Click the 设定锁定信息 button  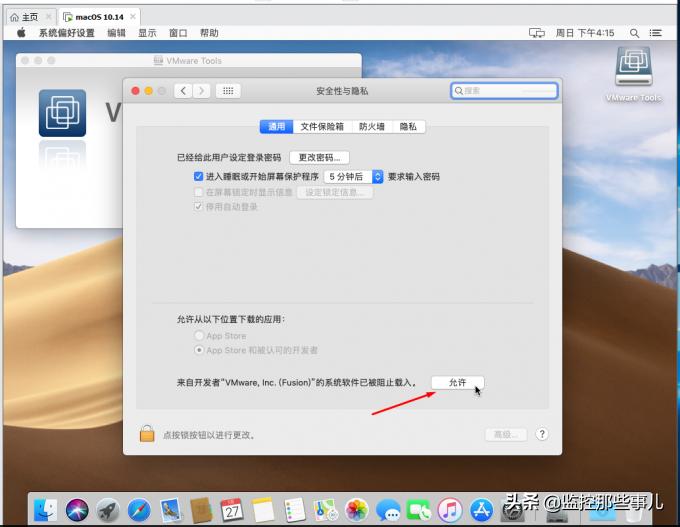click(x=335, y=192)
